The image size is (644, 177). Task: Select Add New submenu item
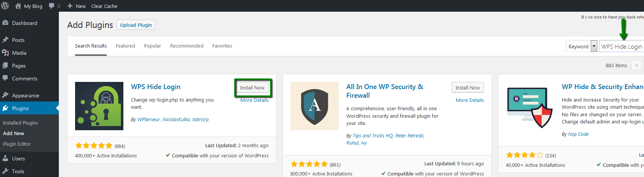pos(14,133)
